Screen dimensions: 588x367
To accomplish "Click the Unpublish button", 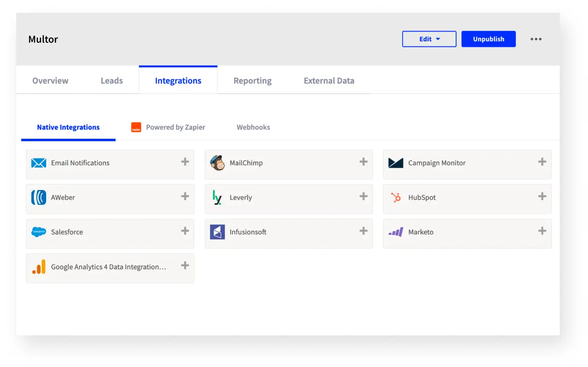I will [489, 39].
